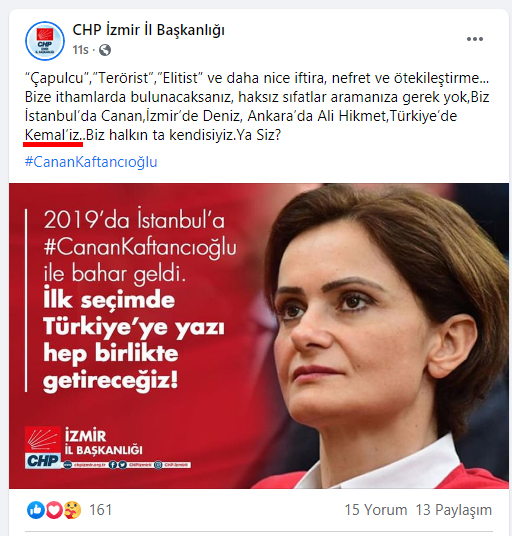Click the hashtag text inside the image
The height and width of the screenshot is (536, 512).
pyautogui.click(x=140, y=247)
